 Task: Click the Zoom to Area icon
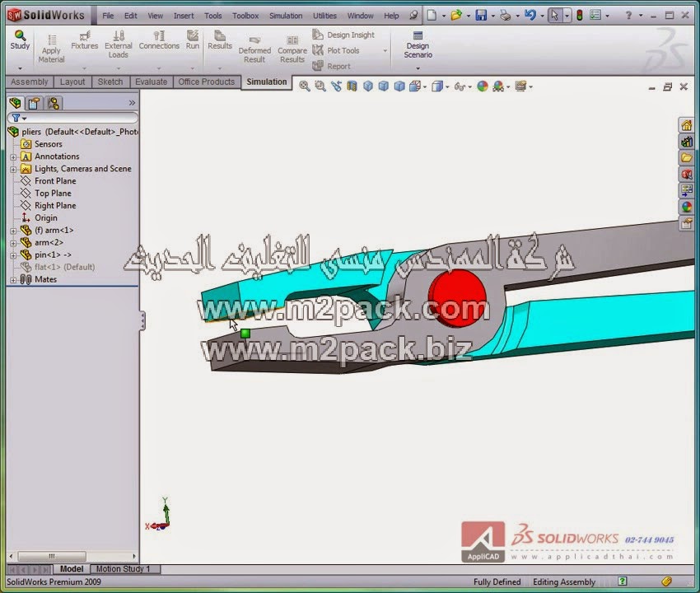pyautogui.click(x=320, y=86)
